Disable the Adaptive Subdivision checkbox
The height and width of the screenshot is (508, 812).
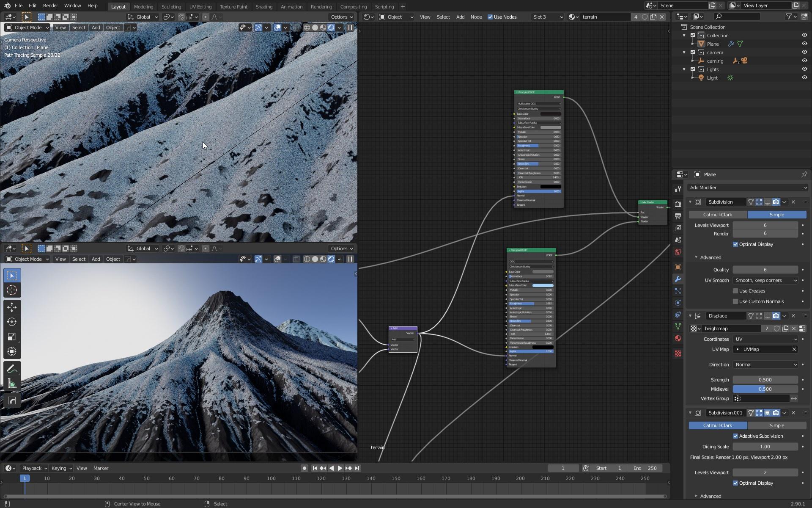[x=735, y=436]
